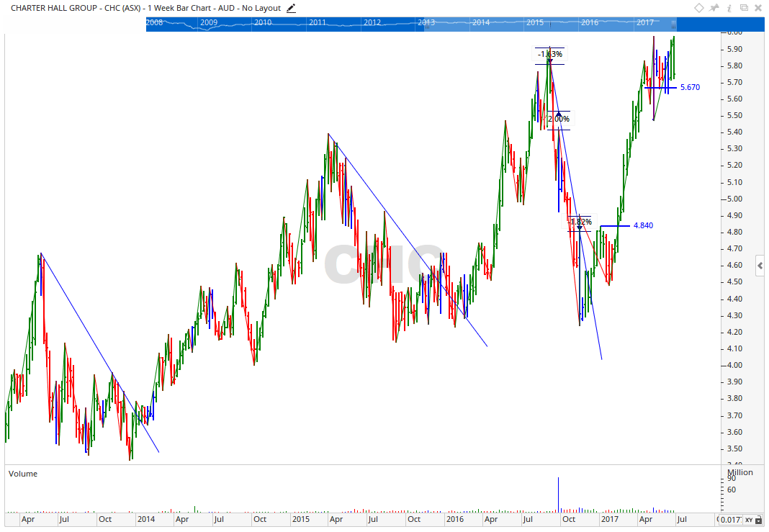Click the 2016 label on the date axis
Viewport: 769px width, 532px height.
(454, 519)
